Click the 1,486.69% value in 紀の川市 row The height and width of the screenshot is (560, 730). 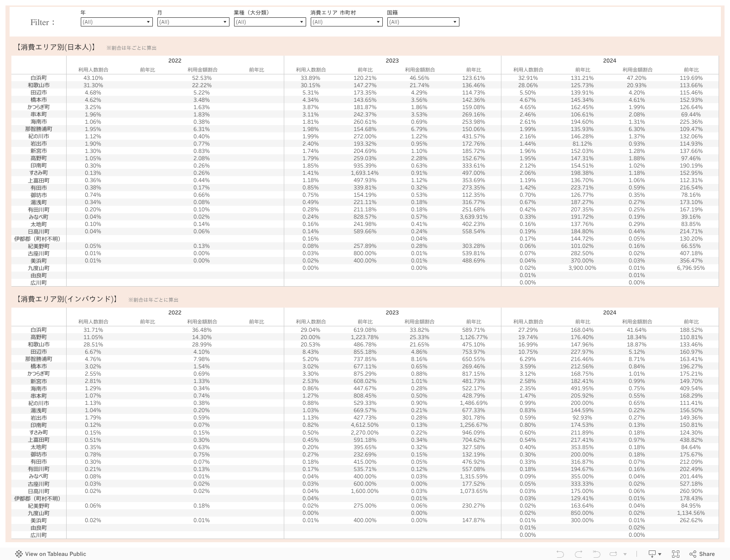pyautogui.click(x=474, y=403)
